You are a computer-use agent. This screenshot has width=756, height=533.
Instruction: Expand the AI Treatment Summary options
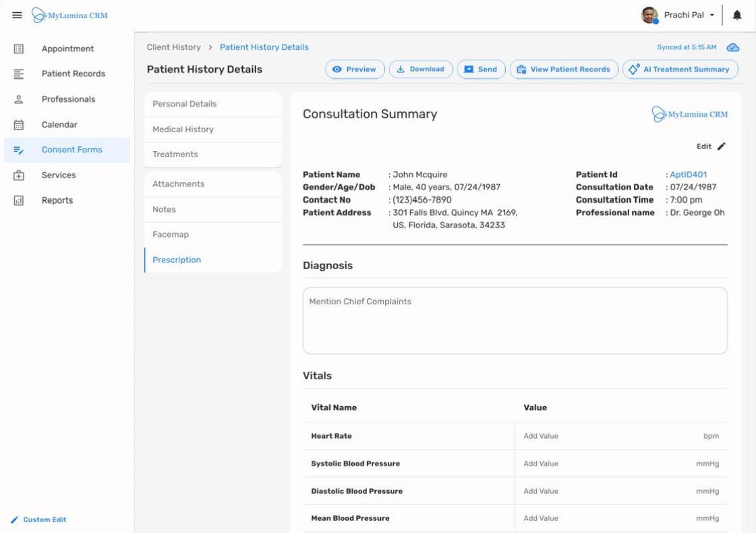pyautogui.click(x=680, y=69)
